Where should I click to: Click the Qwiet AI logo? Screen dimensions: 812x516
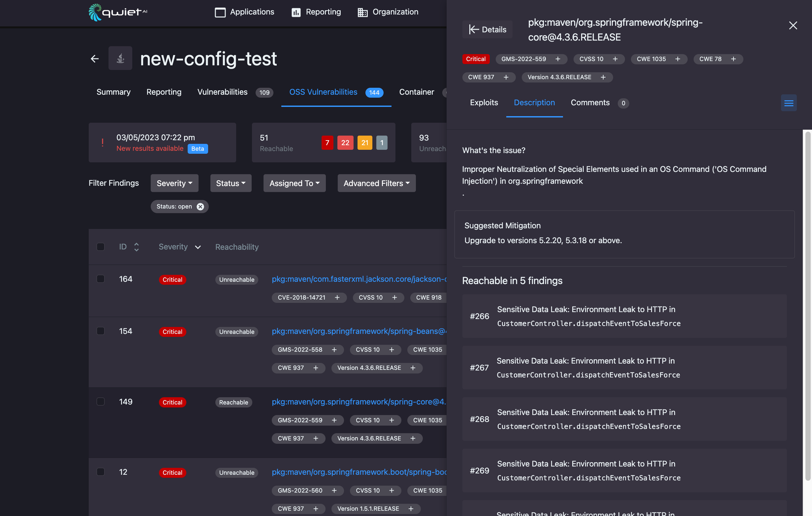[118, 12]
